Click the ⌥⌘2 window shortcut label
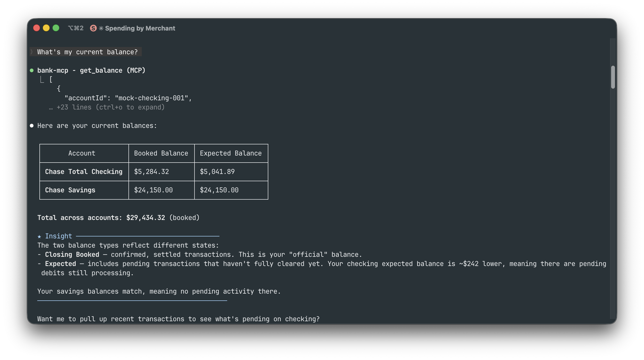This screenshot has height=360, width=644. tap(75, 28)
